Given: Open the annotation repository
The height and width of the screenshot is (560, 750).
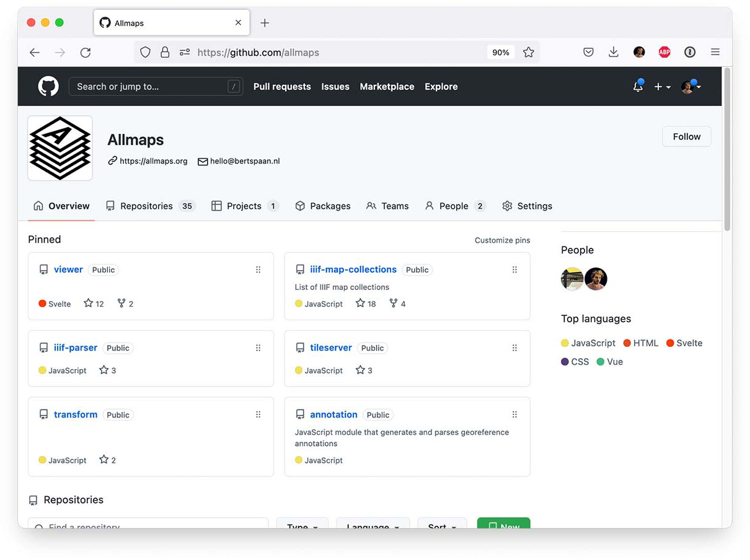Looking at the screenshot, I should tap(333, 414).
